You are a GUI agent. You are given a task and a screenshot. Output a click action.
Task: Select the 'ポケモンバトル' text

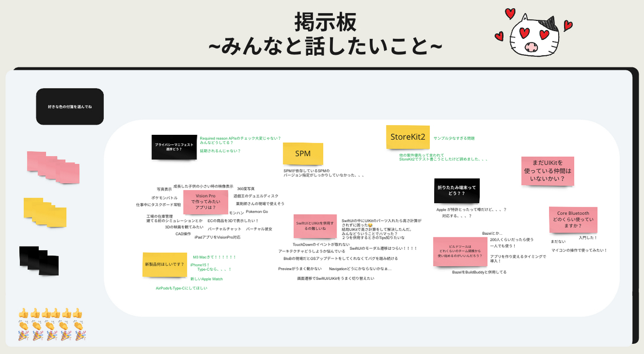click(164, 198)
